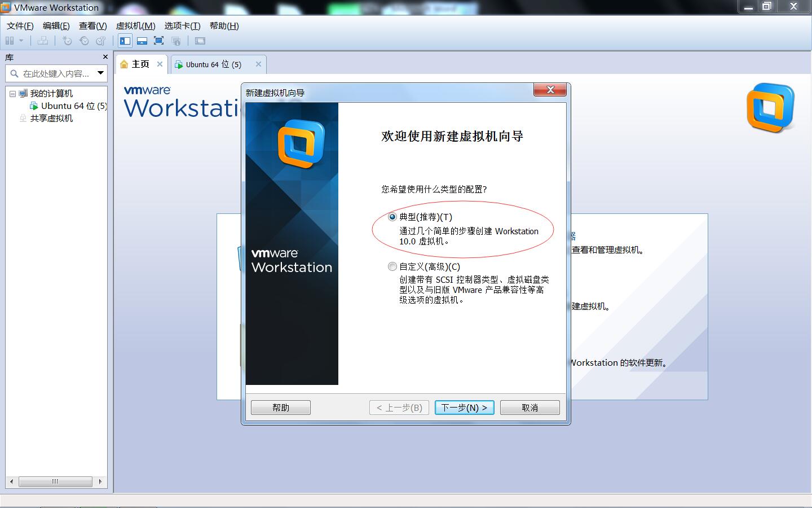Take a snapshot of the virtual machine

point(67,40)
